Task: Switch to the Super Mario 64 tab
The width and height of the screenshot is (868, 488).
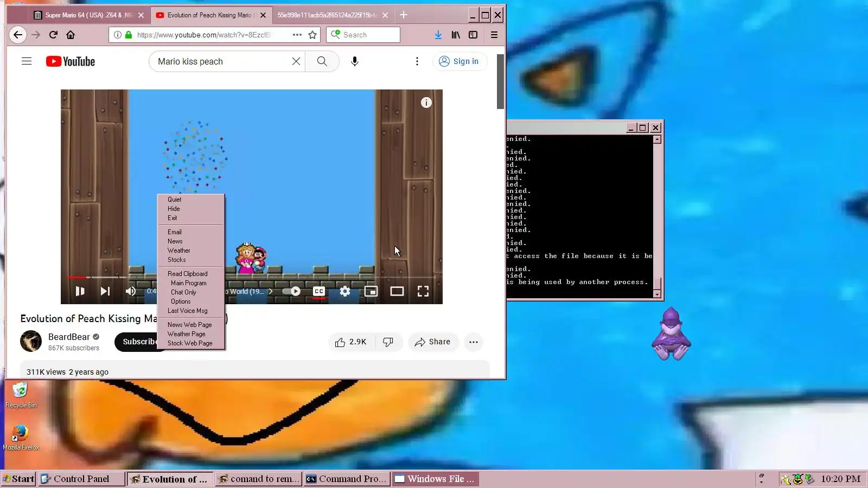Action: click(x=88, y=15)
